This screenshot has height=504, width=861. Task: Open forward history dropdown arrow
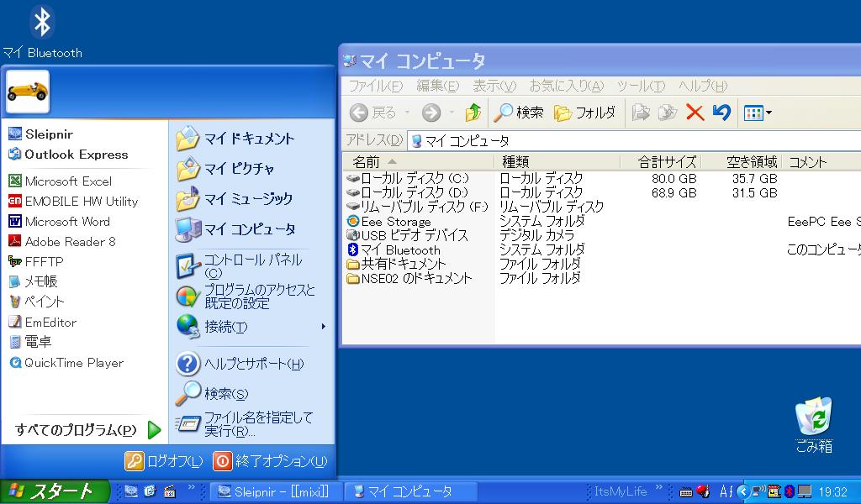pyautogui.click(x=452, y=113)
